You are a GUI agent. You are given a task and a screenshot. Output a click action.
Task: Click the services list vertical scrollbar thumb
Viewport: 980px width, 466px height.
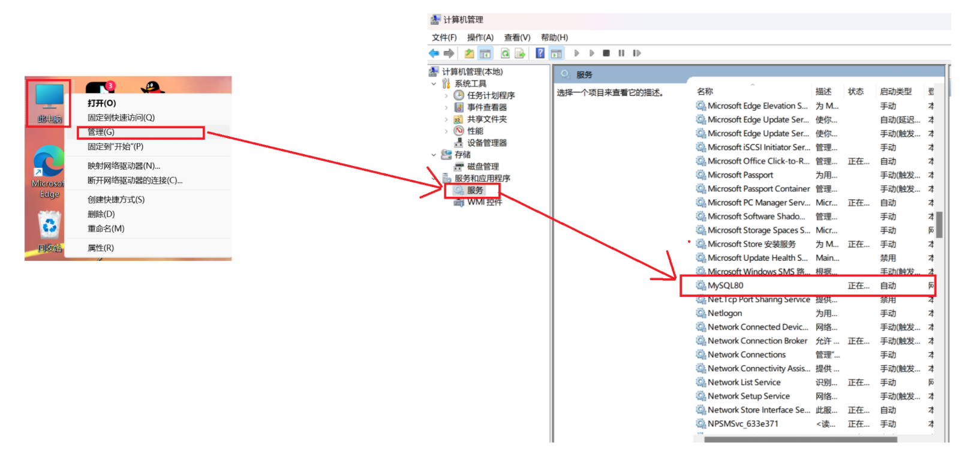pos(939,225)
